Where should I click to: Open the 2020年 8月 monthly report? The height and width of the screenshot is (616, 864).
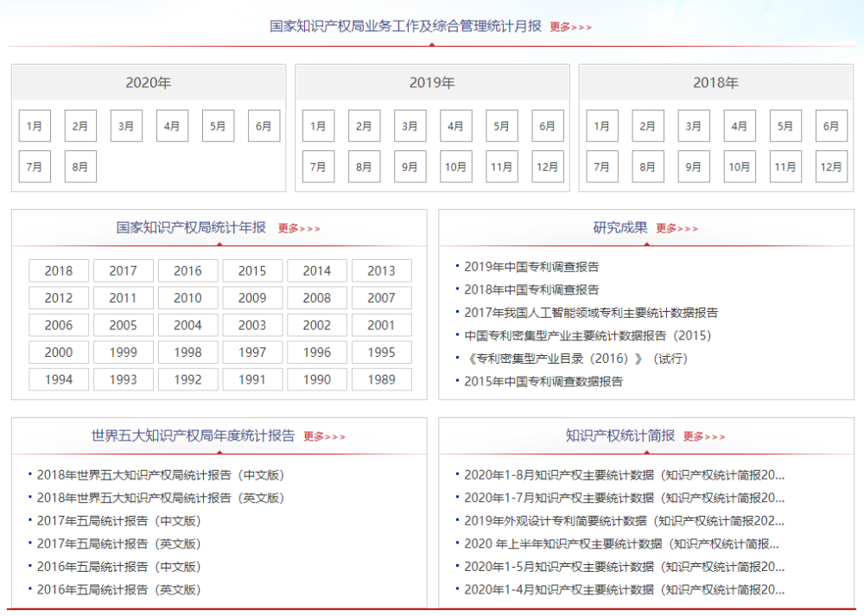coord(80,167)
